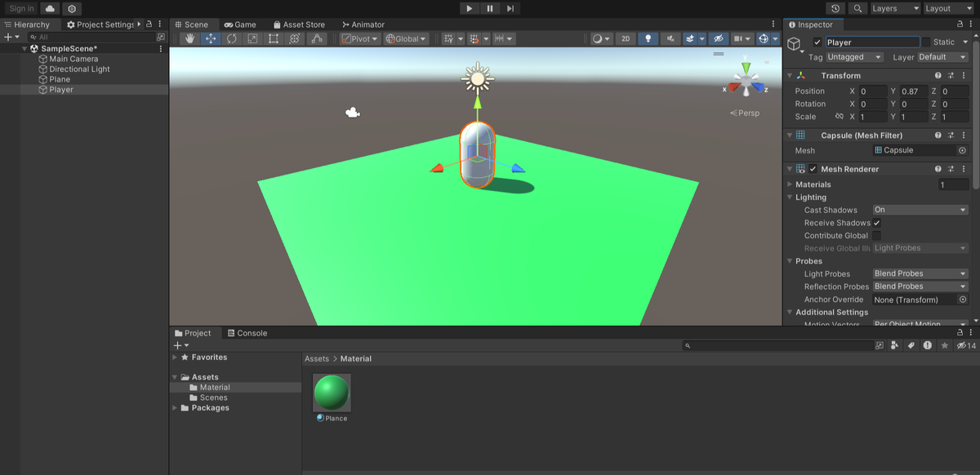Click the Transform component help icon
Image resolution: width=980 pixels, height=475 pixels.
point(938,76)
